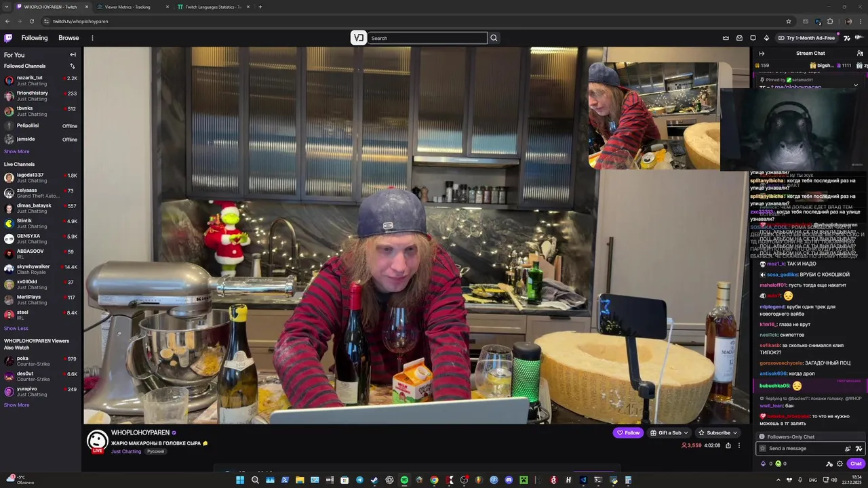Switch to the Viewer Metrics - Tracking tab
The width and height of the screenshot is (868, 488).
(x=132, y=7)
